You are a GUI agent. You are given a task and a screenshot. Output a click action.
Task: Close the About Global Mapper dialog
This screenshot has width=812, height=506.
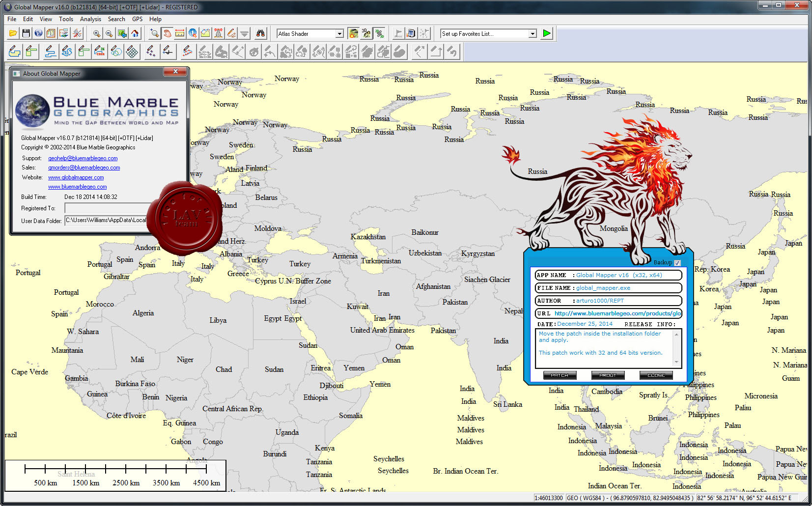point(175,72)
